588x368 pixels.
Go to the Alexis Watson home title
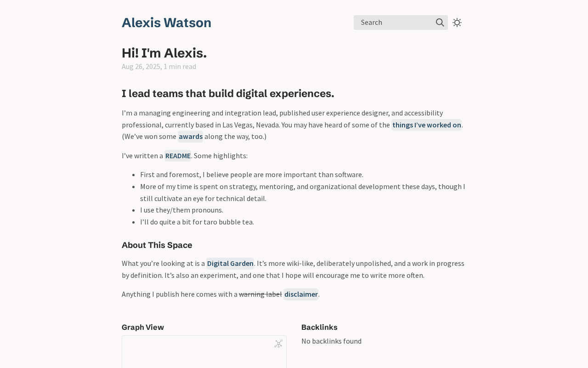point(166,23)
